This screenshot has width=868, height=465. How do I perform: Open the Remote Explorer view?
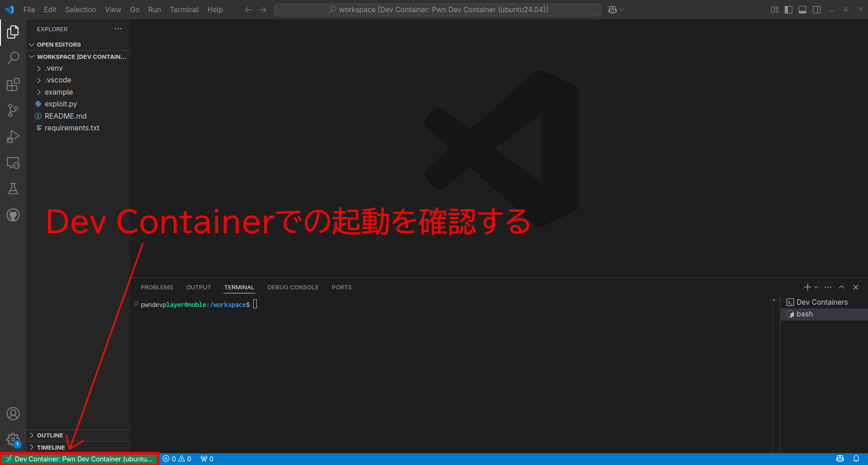click(13, 163)
